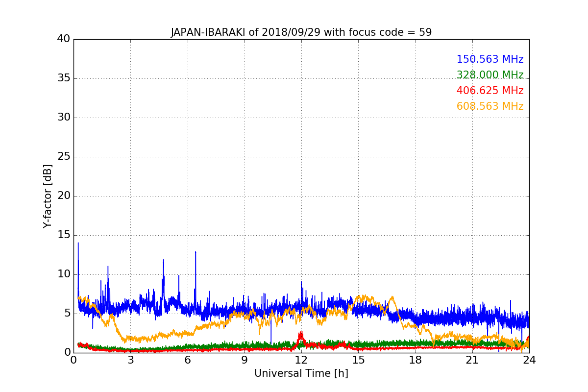
Task: Click x-axis tick label 9
Action: point(245,360)
